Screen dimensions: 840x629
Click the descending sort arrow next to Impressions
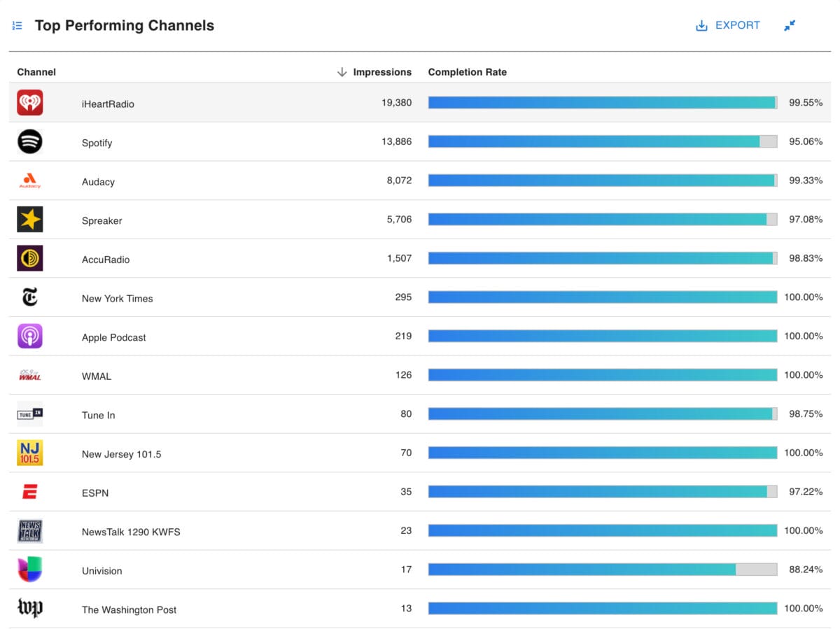pyautogui.click(x=342, y=72)
